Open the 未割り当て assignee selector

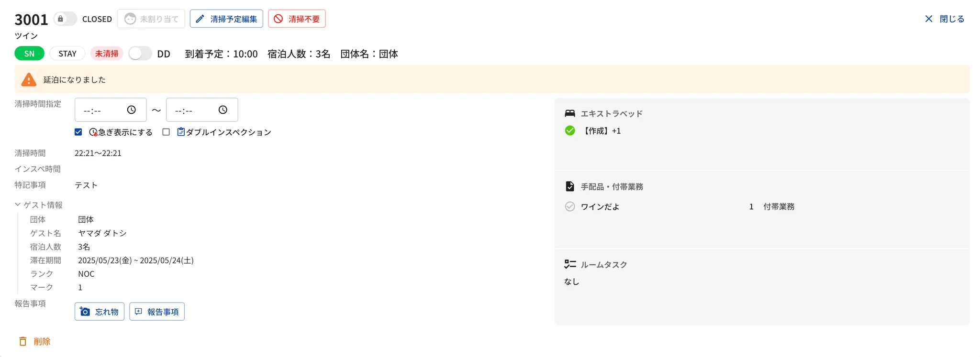click(x=151, y=19)
